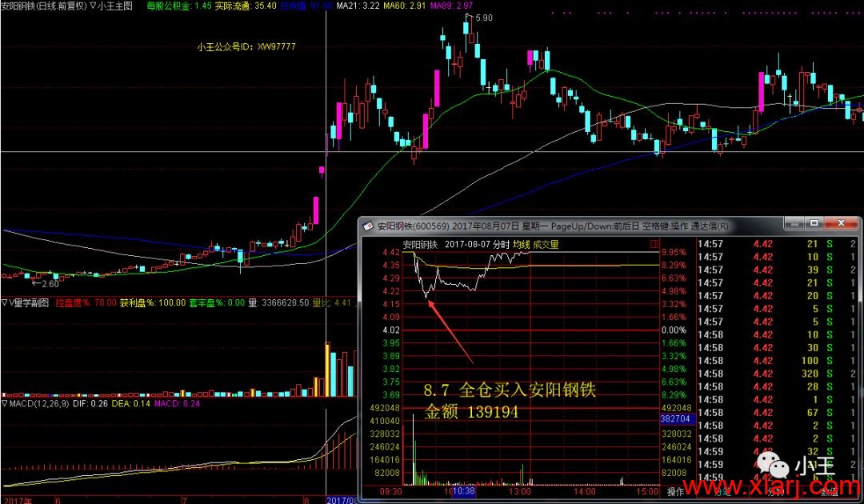Viewport: 864px width, 504px height.
Task: Click the 均线 legend label in intraday chart
Action: tap(522, 244)
